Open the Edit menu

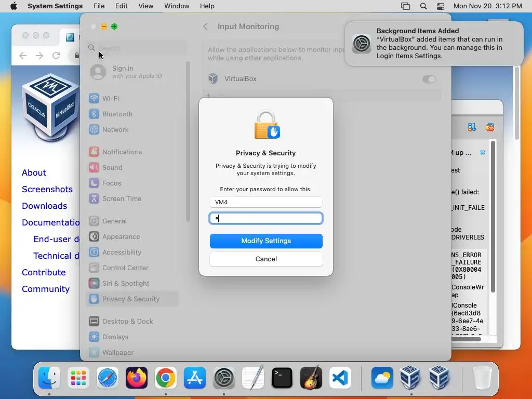tap(121, 6)
